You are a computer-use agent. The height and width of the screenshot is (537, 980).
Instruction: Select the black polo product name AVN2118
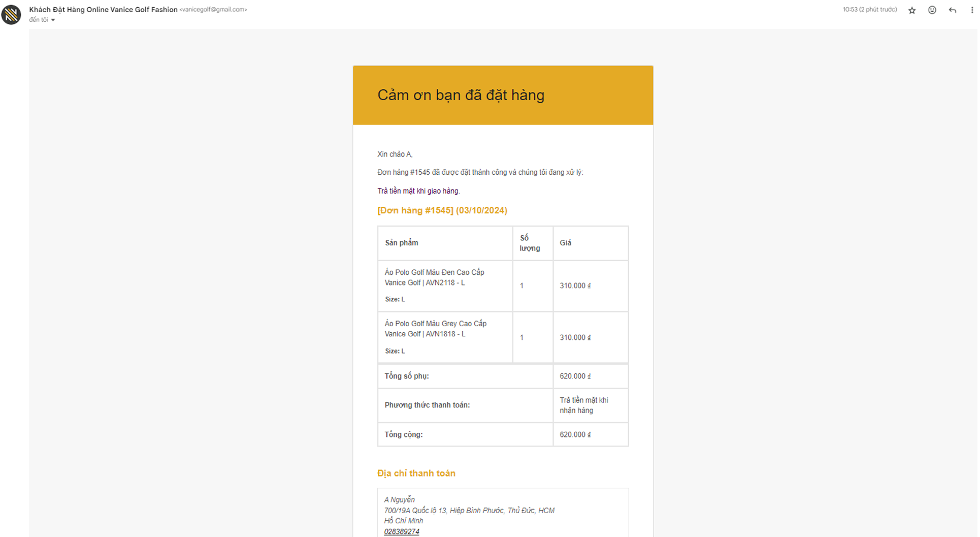pos(434,277)
